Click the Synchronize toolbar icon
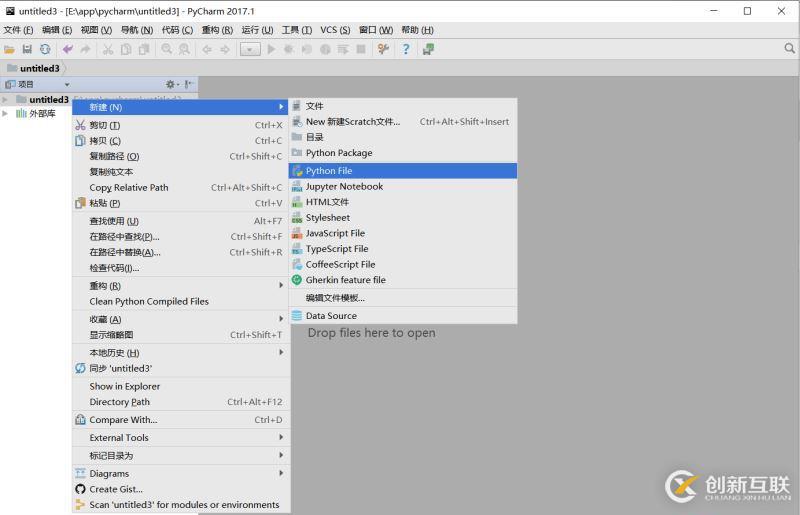The height and width of the screenshot is (515, 800). [x=45, y=50]
